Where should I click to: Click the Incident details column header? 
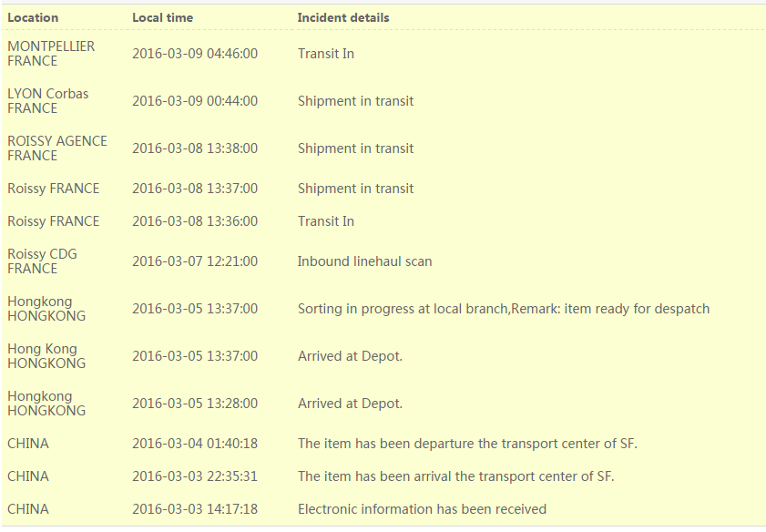(343, 17)
